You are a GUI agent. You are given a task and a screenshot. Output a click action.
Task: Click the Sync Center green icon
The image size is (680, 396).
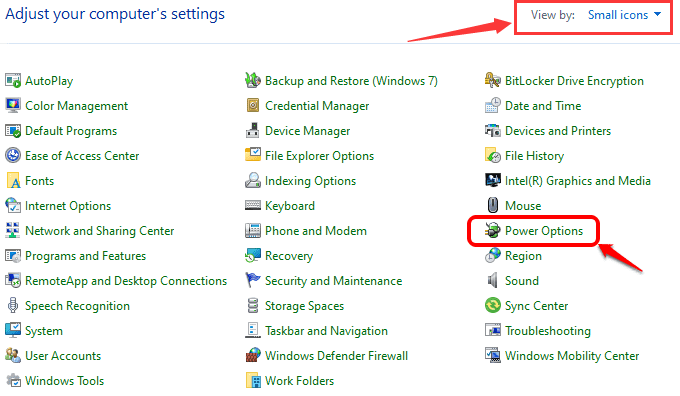[493, 306]
